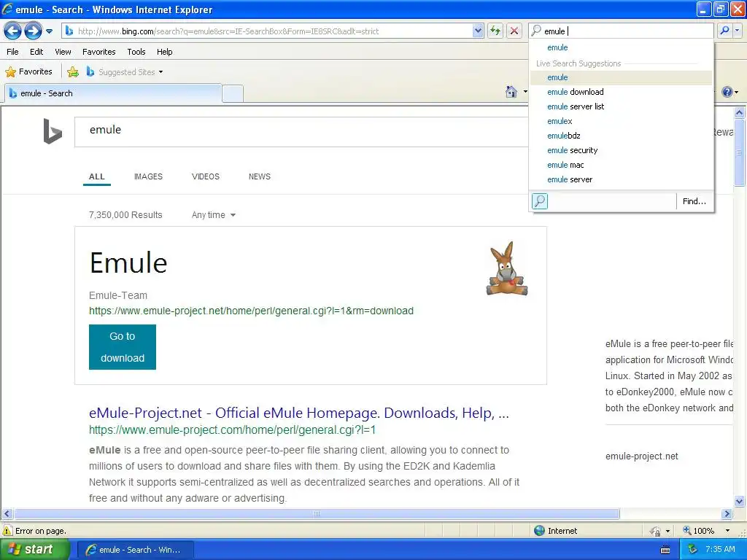Viewport: 747px width, 560px height.
Task: Choose the emulex suggestion
Action: coord(622,122)
